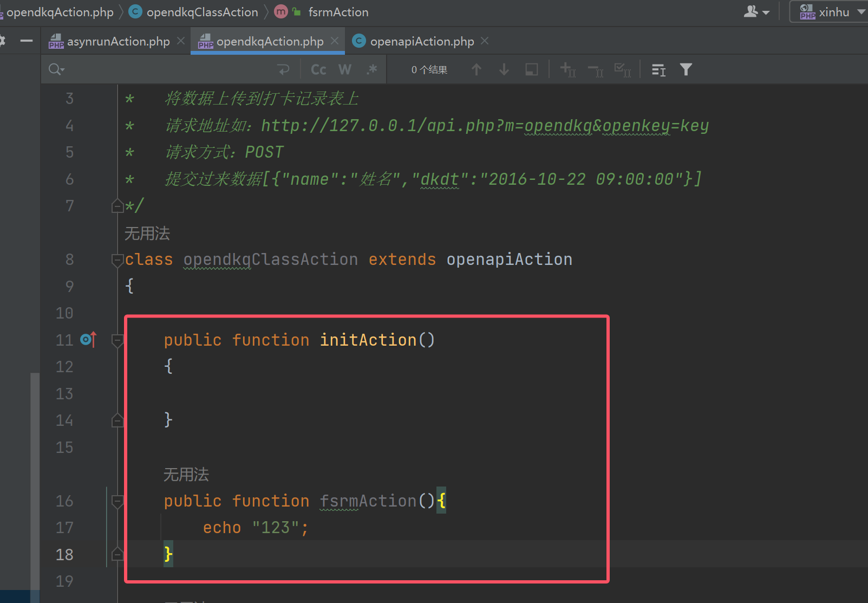Screen dimensions: 868x603
Task: Go to next occurrence arrow
Action: click(x=504, y=69)
